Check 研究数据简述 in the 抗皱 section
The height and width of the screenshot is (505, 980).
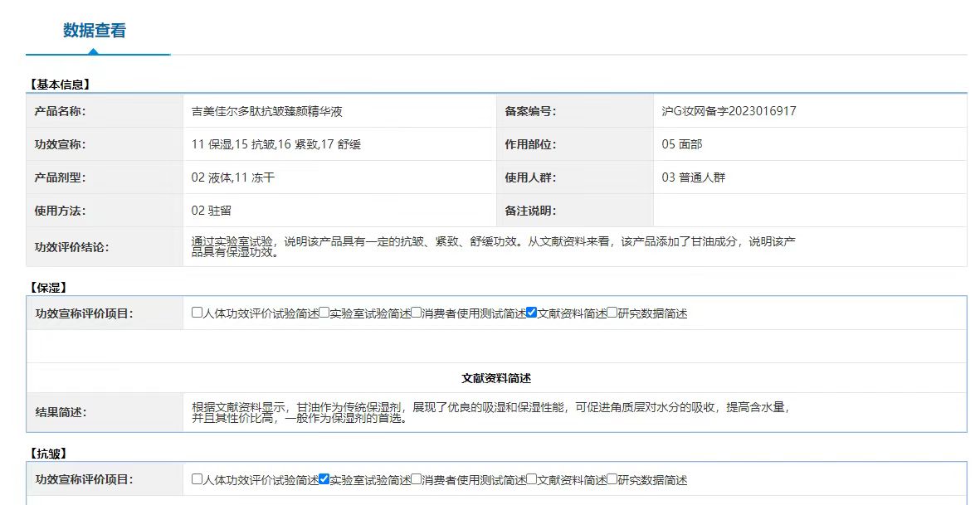[x=612, y=478]
